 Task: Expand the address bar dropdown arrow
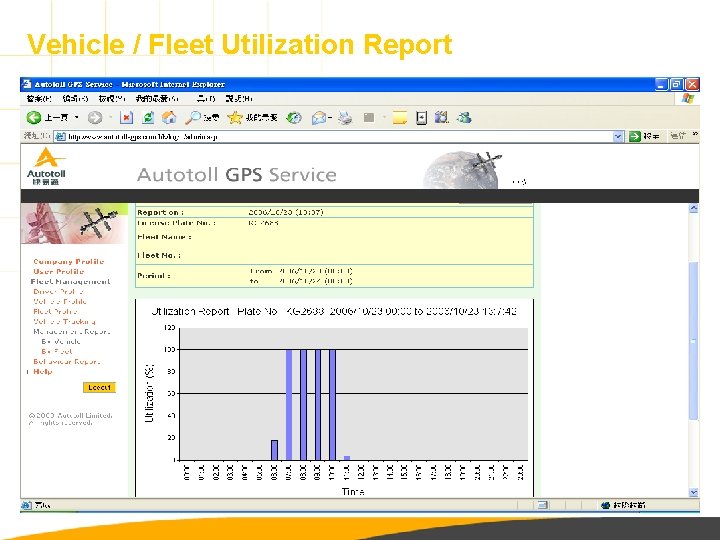(618, 136)
